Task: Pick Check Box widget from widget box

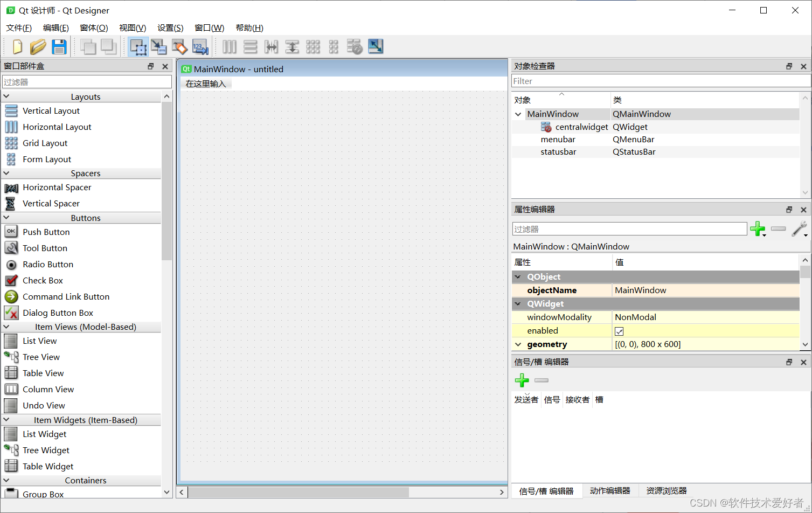Action: click(43, 280)
